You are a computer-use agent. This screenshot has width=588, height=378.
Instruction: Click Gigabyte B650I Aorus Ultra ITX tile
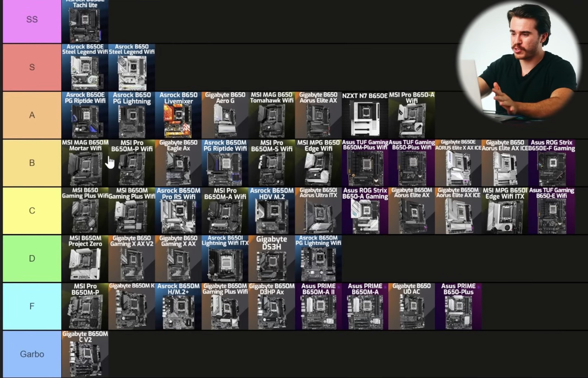coord(318,211)
